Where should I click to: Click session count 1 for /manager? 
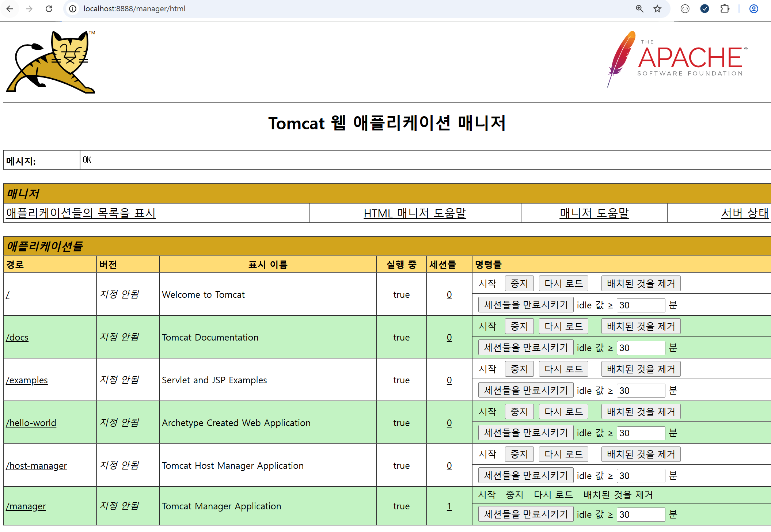[449, 506]
